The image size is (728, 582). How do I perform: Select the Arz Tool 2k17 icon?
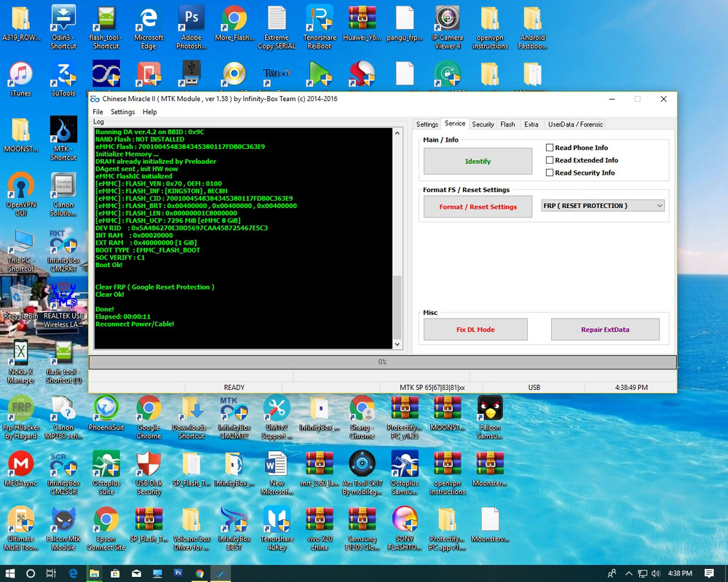pos(362,472)
